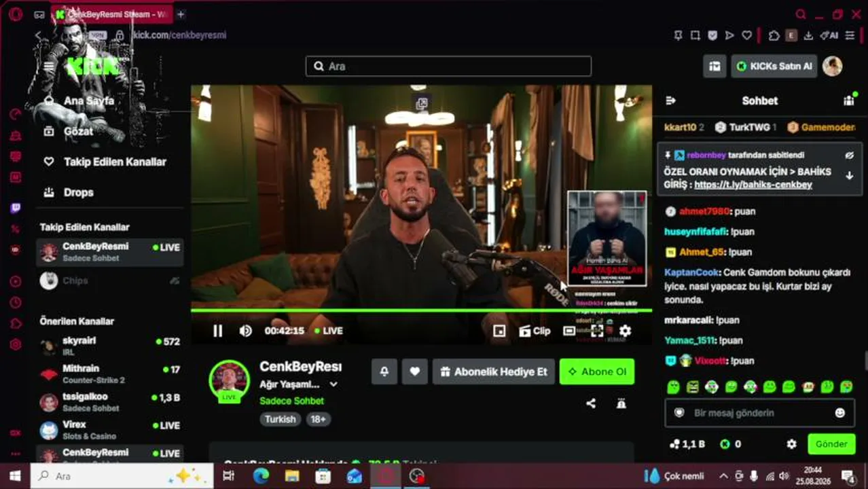Show hidden tray icons chevron
This screenshot has width=868, height=489.
pyautogui.click(x=723, y=476)
